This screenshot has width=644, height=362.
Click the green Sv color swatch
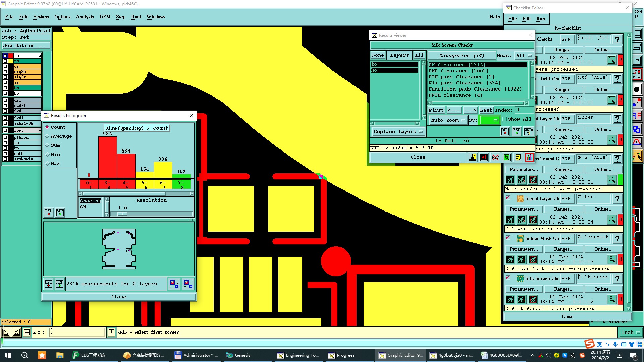(489, 120)
